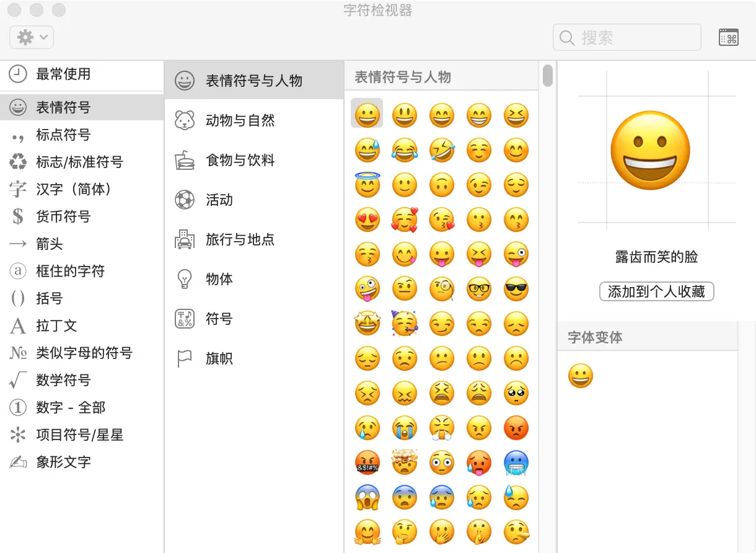This screenshot has height=553, width=756.
Task: Select 表情符号 category in the left sidebar
Action: point(82,107)
